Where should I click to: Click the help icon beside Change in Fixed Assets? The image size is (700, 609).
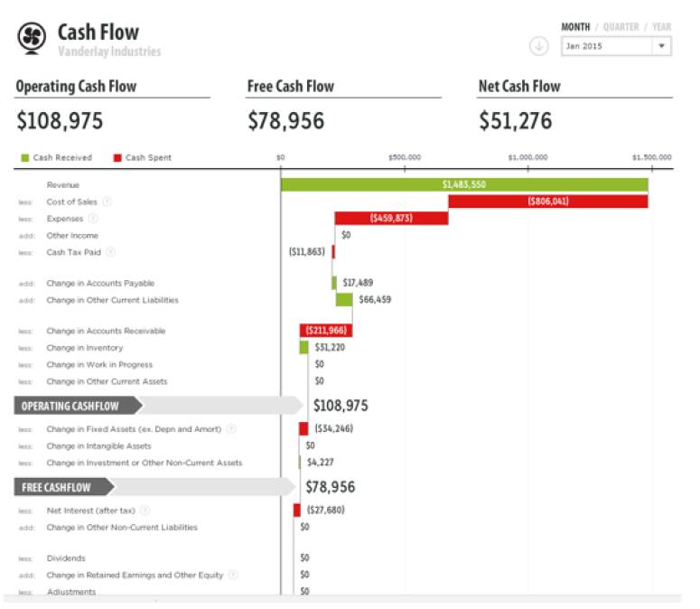pyautogui.click(x=231, y=429)
